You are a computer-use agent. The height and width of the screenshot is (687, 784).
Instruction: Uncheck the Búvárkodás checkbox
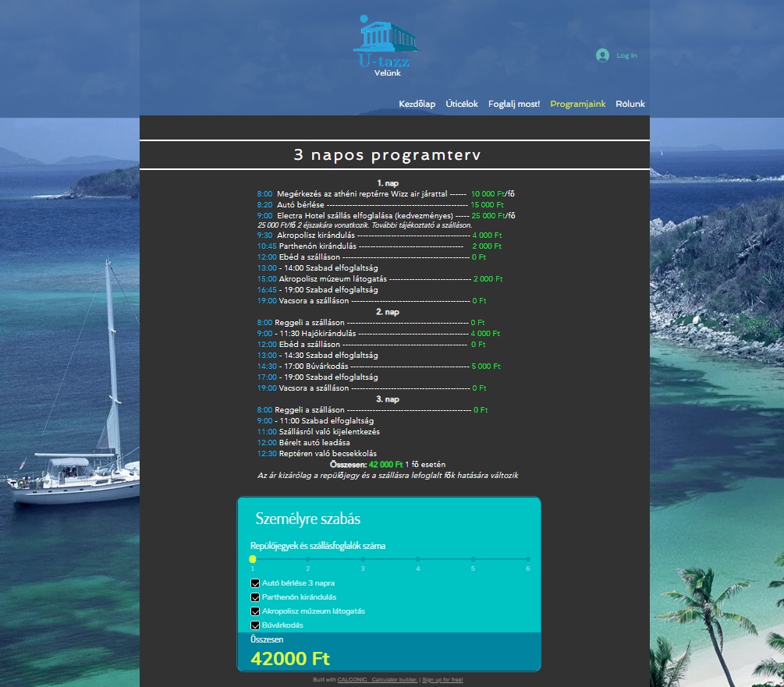(255, 625)
